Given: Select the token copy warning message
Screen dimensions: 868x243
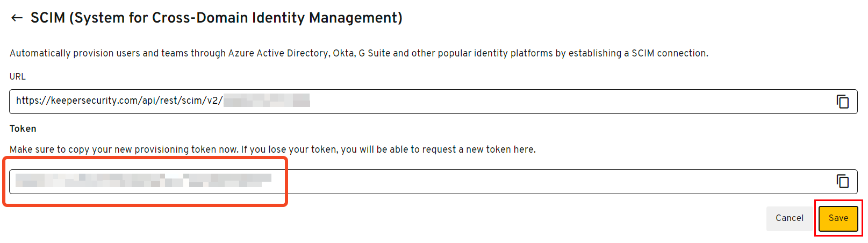Looking at the screenshot, I should pos(272,149).
